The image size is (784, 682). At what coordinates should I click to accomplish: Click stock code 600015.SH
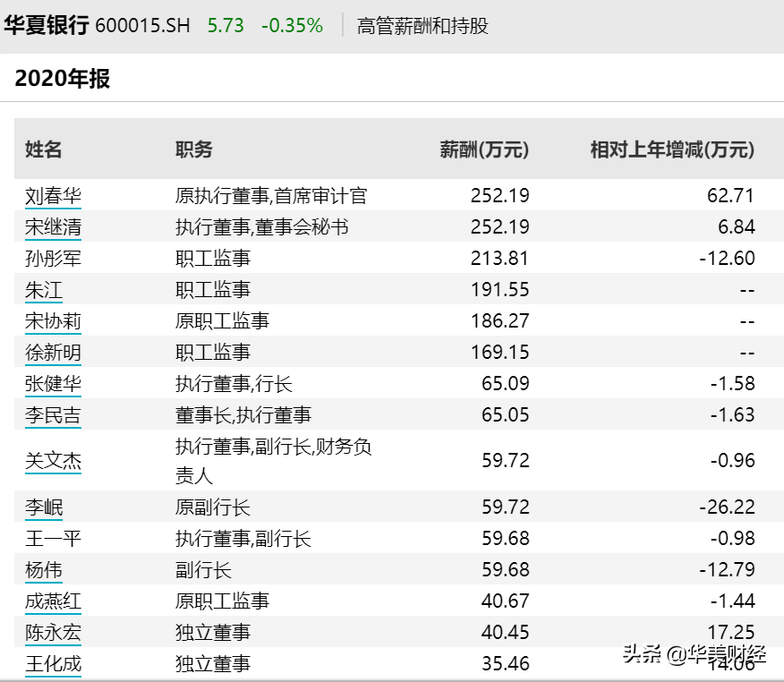[142, 25]
